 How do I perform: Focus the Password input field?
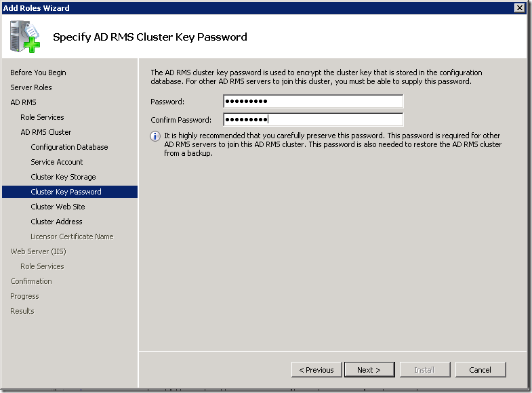[x=313, y=101]
